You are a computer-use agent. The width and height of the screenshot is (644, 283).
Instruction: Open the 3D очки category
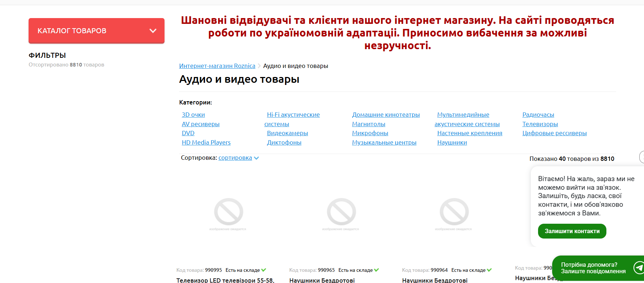193,115
